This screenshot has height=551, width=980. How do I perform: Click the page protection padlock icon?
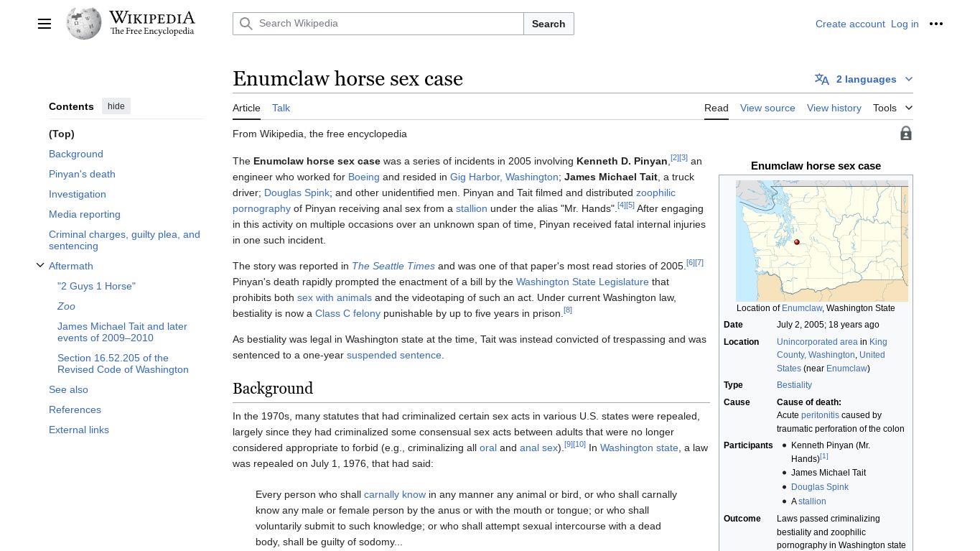(906, 134)
